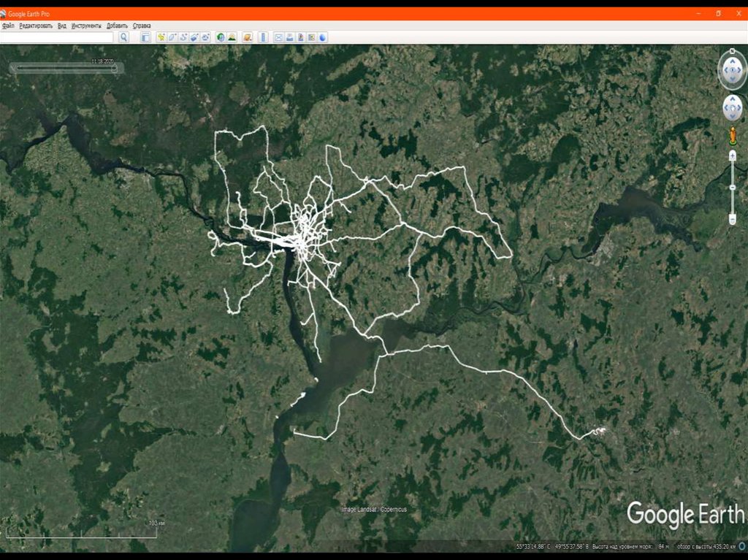
Task: Open the Вид menu
Action: pos(62,26)
